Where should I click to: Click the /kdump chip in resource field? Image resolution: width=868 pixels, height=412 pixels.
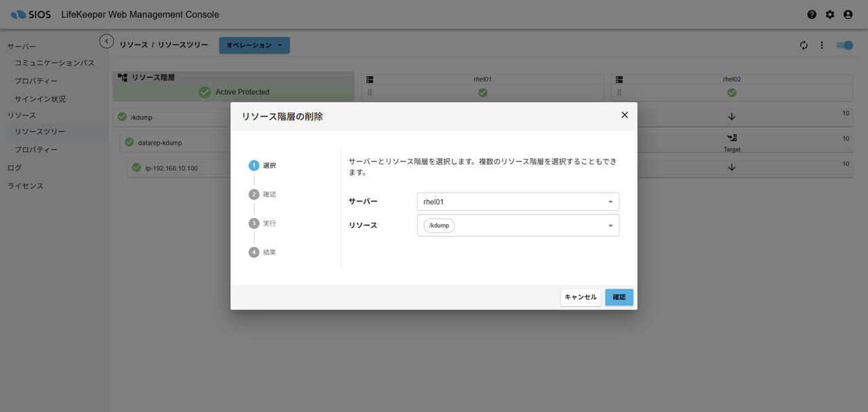(439, 226)
